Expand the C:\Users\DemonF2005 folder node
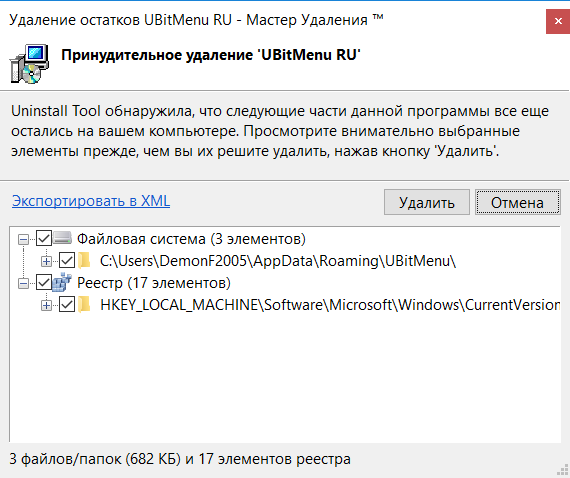The image size is (570, 478). (47, 261)
